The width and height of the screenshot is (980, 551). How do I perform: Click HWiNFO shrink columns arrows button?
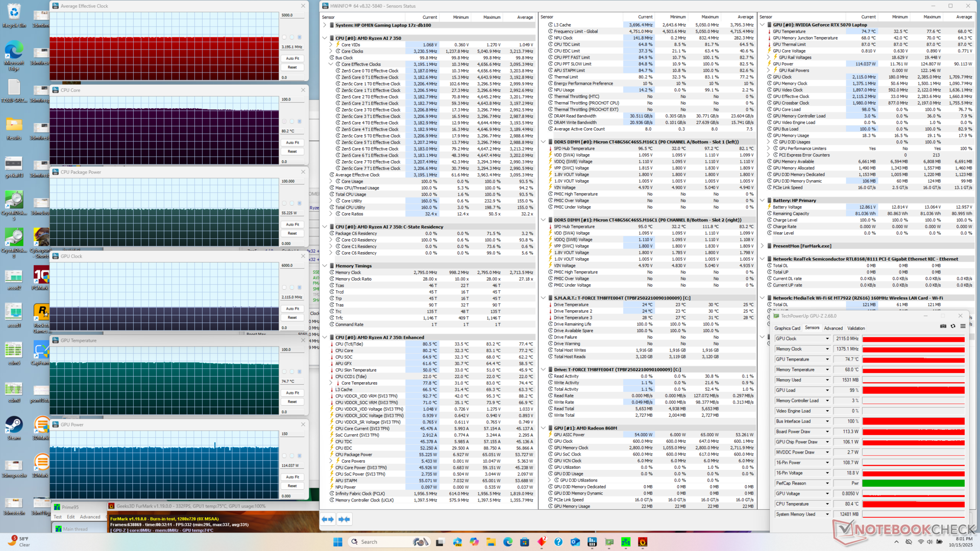pyautogui.click(x=345, y=519)
